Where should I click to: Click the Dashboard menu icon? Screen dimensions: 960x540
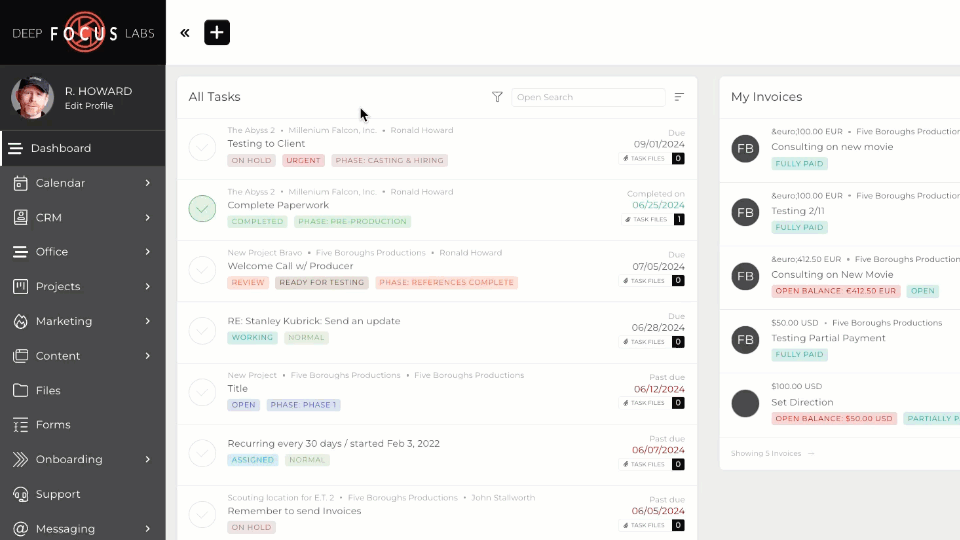(x=15, y=148)
